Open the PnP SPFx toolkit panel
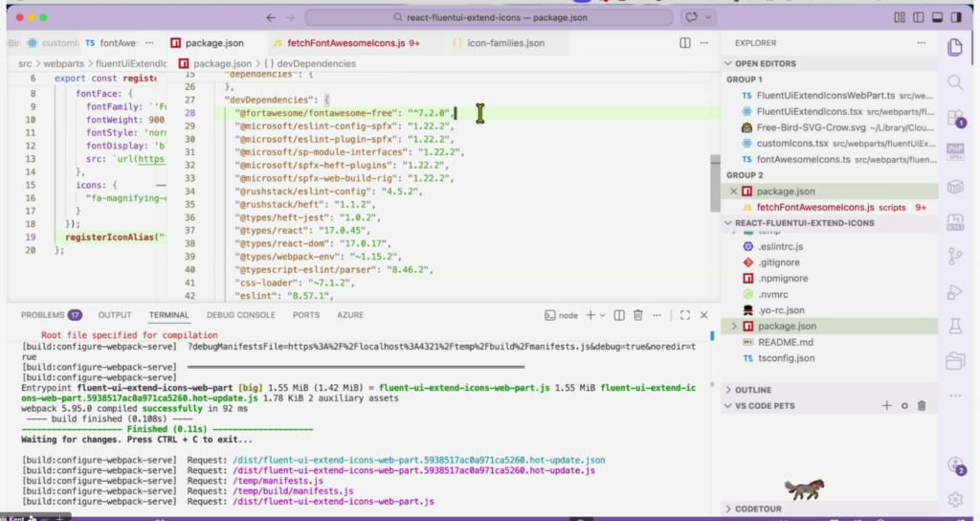 point(954,153)
